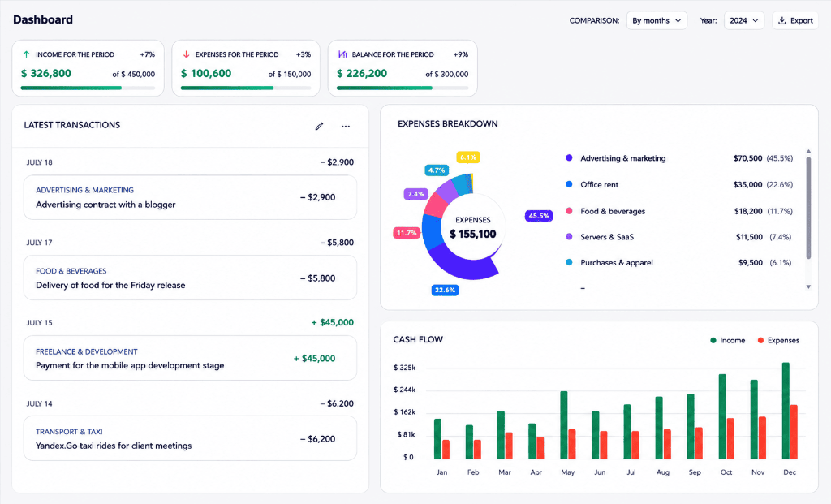The width and height of the screenshot is (831, 504).
Task: Click the Expenses Breakdown scrollbar thumb
Action: point(808,208)
